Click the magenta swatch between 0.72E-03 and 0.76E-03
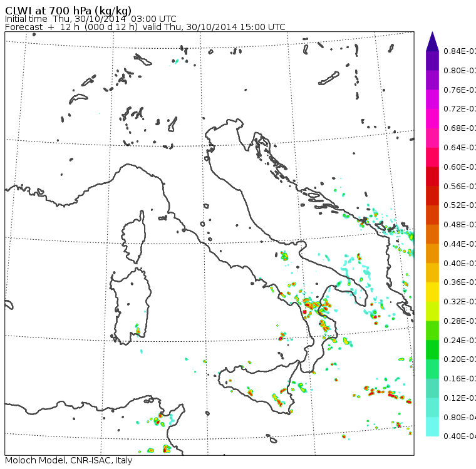 pos(432,100)
